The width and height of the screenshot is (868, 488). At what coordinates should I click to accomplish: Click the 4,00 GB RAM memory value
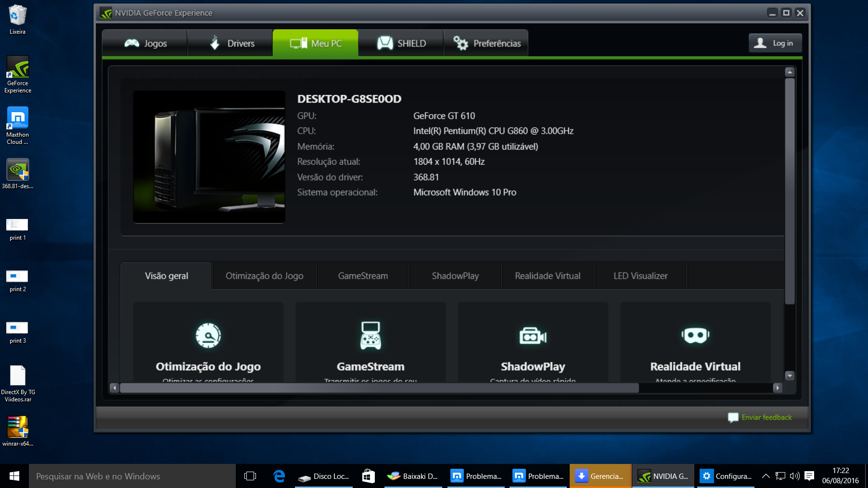pyautogui.click(x=476, y=146)
